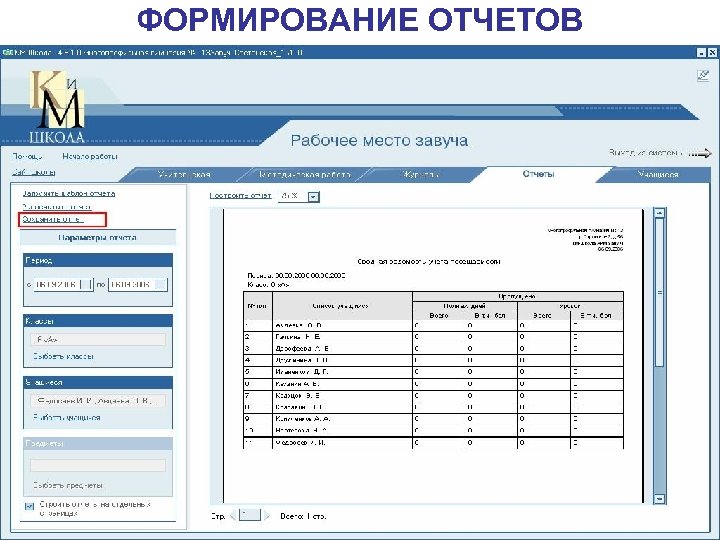Go to the next report page arrow

pyautogui.click(x=267, y=516)
